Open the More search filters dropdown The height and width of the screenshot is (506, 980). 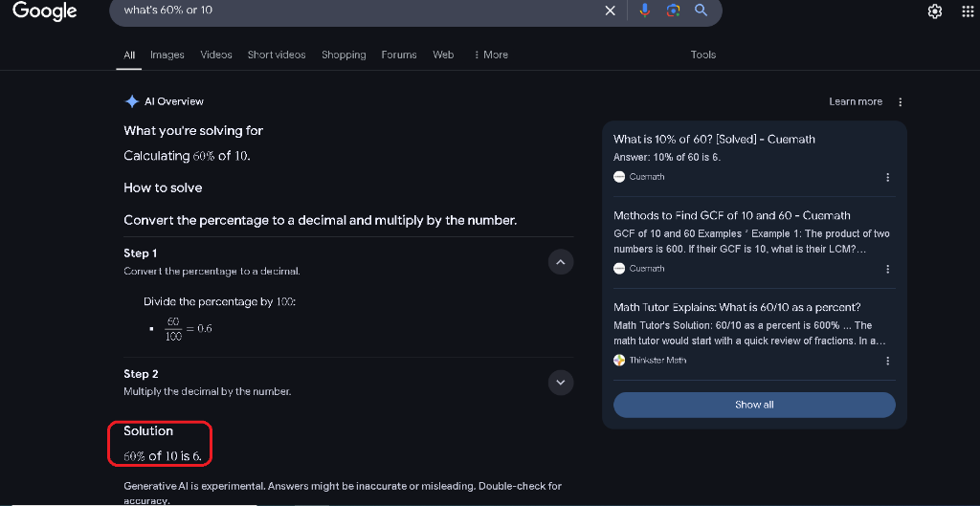[492, 55]
